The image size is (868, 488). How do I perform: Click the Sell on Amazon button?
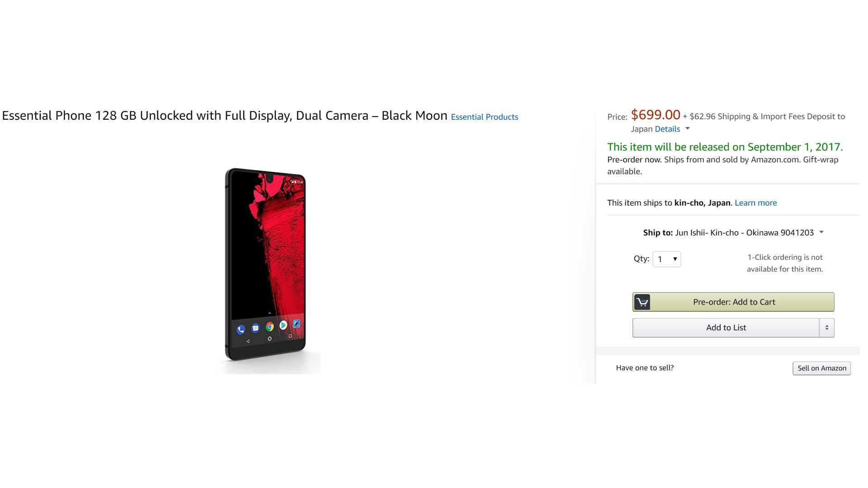tap(821, 368)
